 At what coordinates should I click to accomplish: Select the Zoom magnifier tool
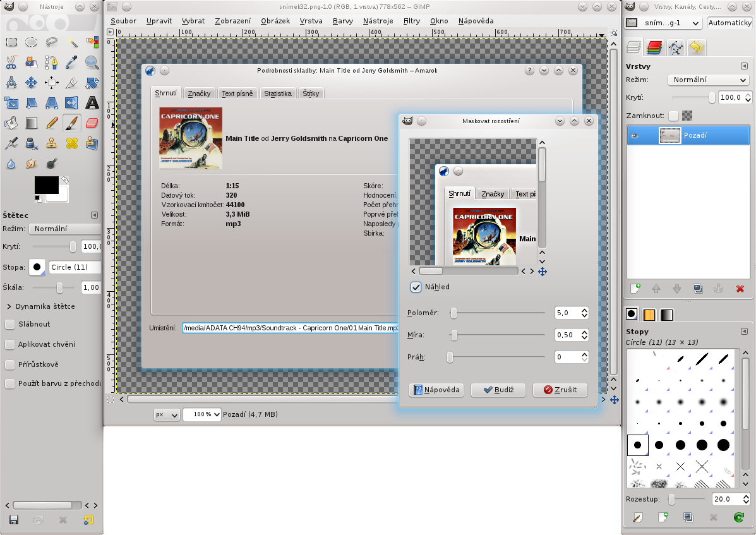92,62
